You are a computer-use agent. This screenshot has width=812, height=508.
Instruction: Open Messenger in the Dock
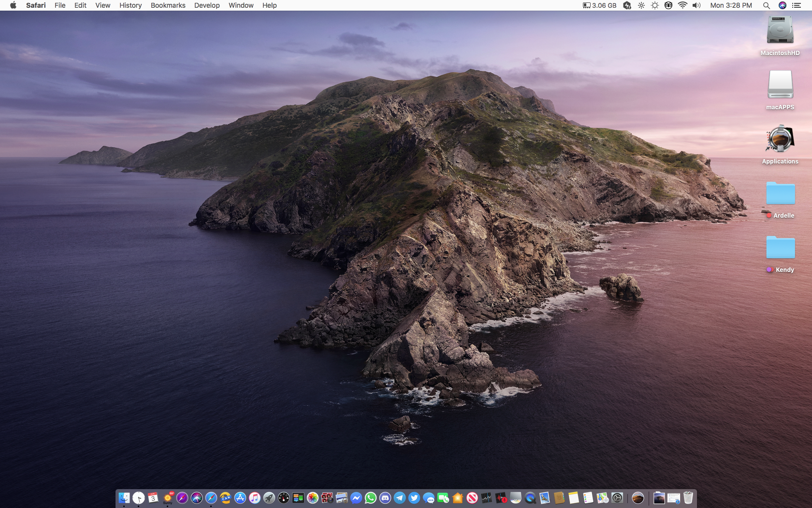pyautogui.click(x=356, y=498)
